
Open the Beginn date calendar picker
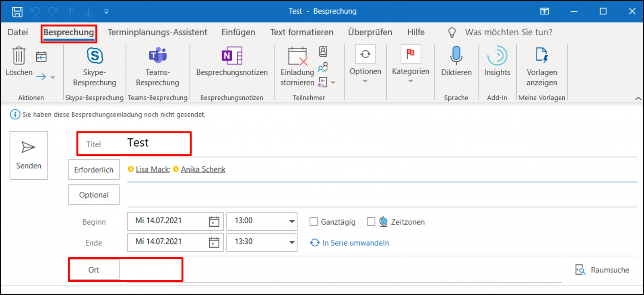(214, 221)
